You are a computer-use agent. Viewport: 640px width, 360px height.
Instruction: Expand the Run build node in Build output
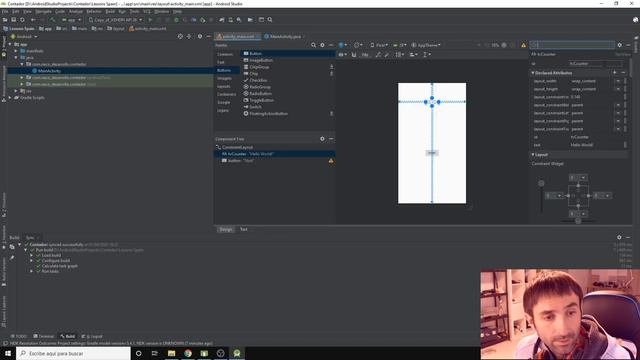point(25,250)
